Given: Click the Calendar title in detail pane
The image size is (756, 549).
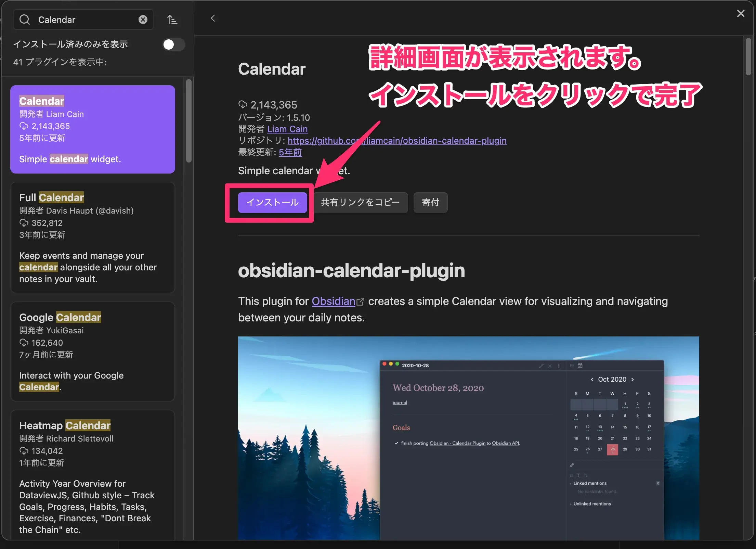Looking at the screenshot, I should point(272,69).
